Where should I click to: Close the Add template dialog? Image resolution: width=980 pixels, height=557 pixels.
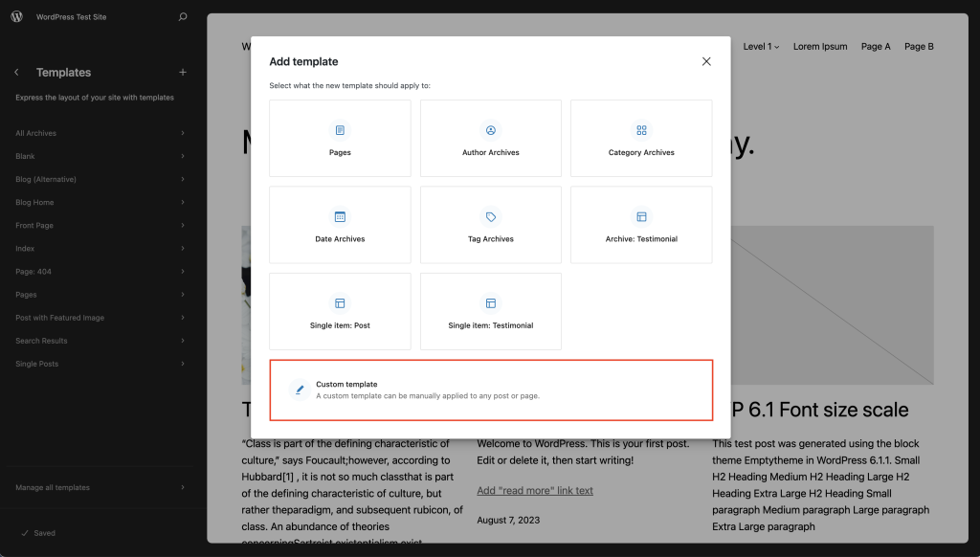[x=706, y=61]
